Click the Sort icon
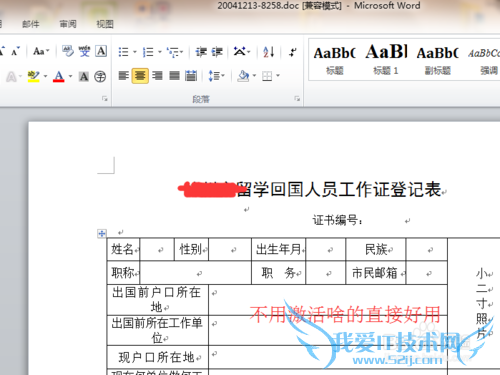 point(269,52)
